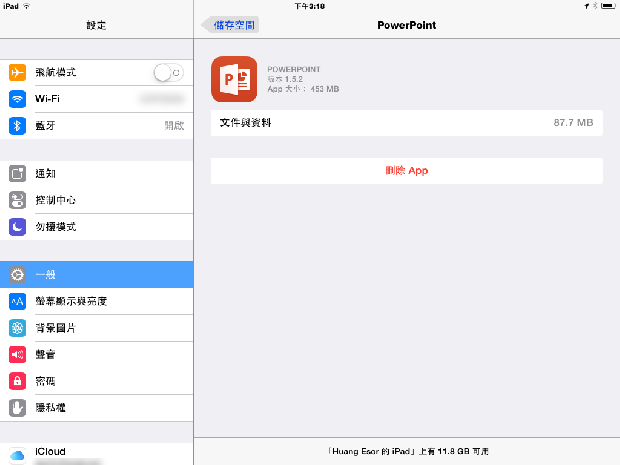Go back to 儲存空間 storage page
Screen dimensions: 620x465
point(231,25)
